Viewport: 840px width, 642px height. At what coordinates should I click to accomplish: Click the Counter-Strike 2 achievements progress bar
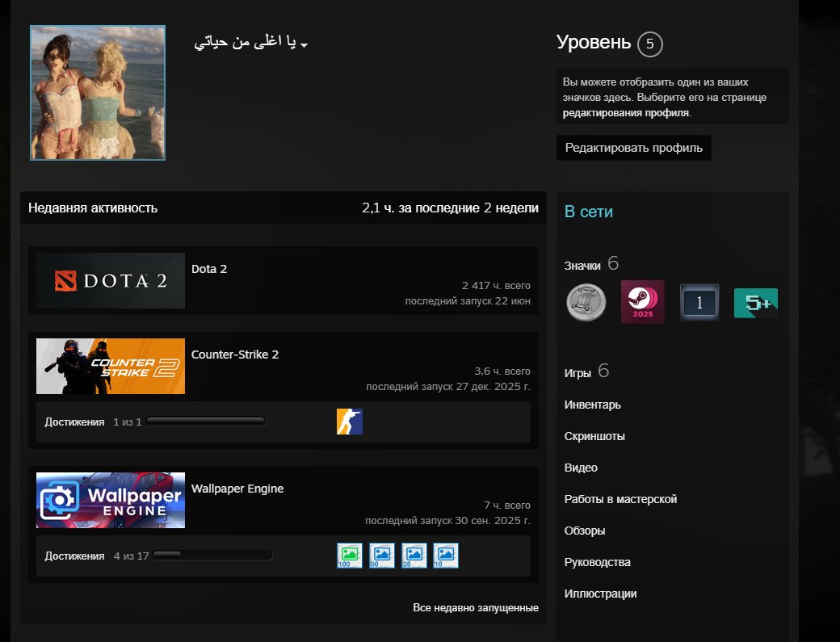206,422
